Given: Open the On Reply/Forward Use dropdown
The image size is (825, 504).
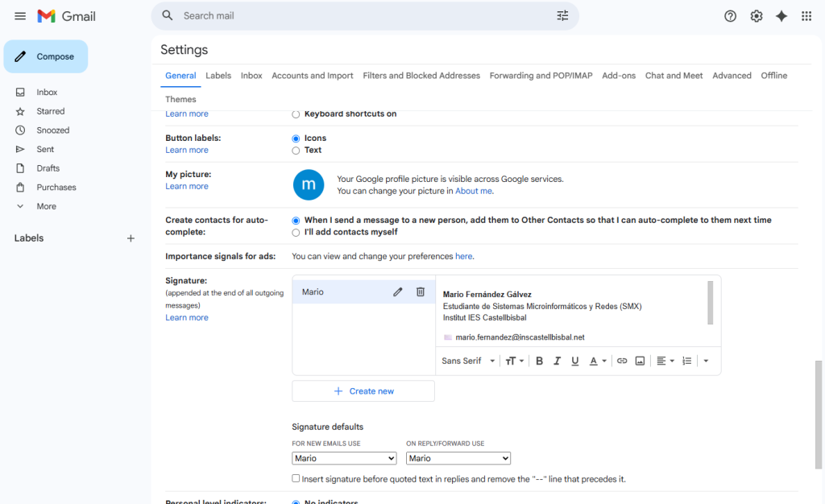Looking at the screenshot, I should pos(458,458).
